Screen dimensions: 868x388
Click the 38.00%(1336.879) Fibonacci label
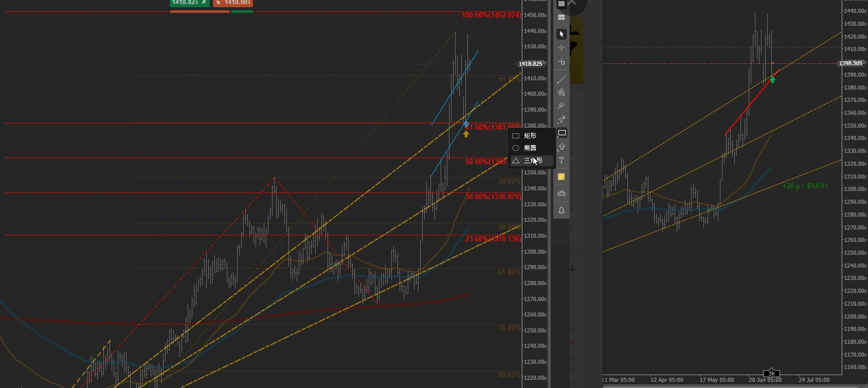pyautogui.click(x=493, y=197)
